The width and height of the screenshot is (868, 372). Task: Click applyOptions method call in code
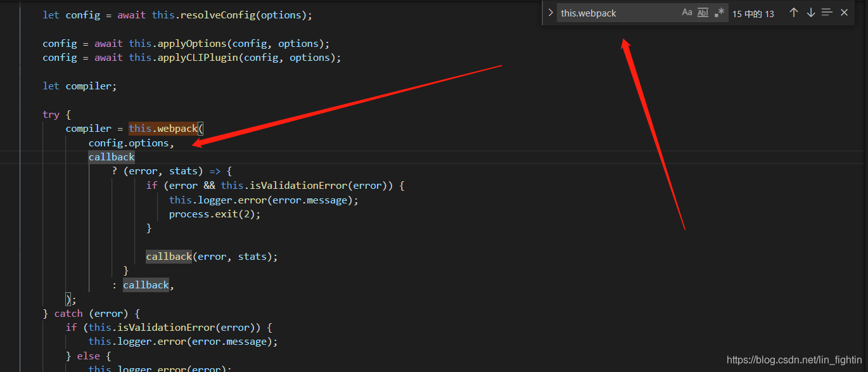coord(192,43)
